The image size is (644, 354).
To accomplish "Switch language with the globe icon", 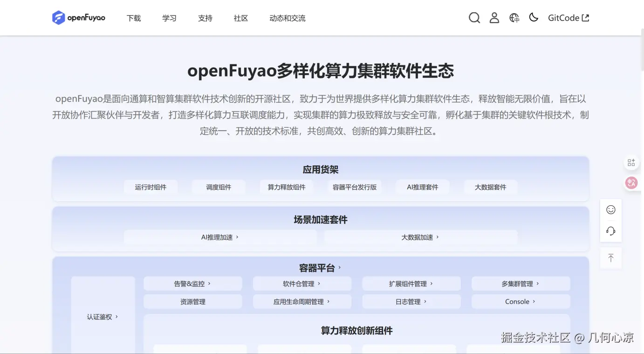I will pos(514,18).
